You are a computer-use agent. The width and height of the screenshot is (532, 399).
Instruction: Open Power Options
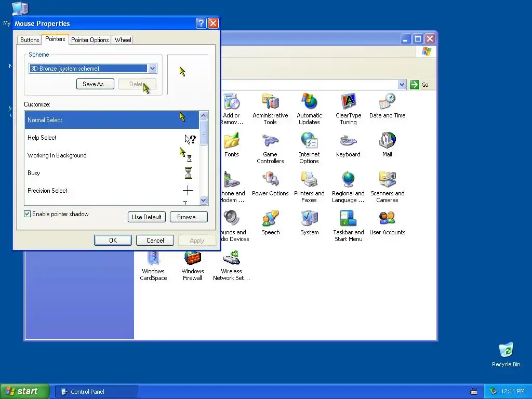[x=270, y=184]
